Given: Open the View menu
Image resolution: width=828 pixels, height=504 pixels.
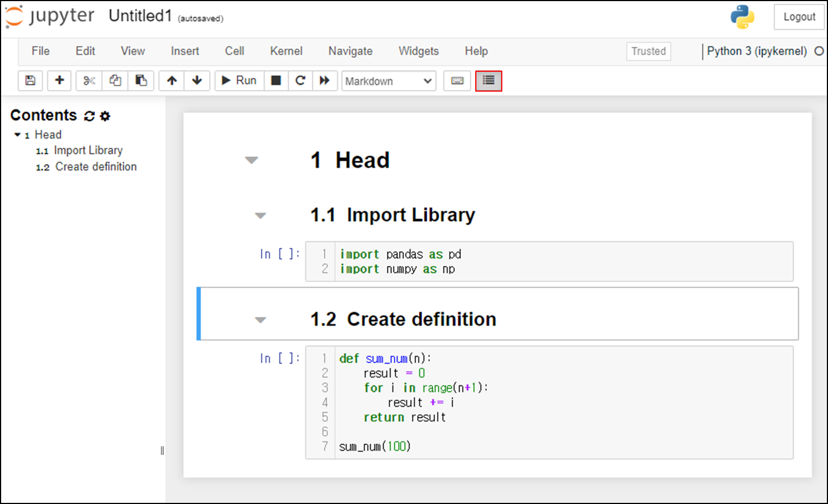Looking at the screenshot, I should click(132, 51).
